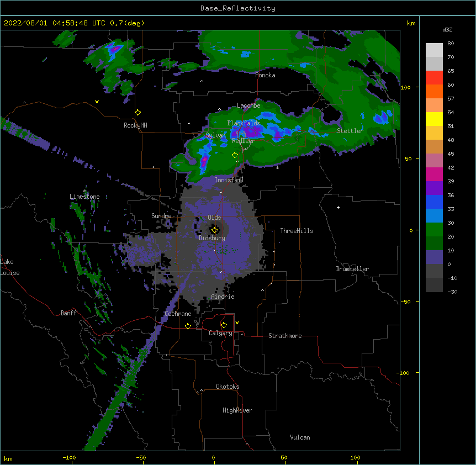Click the white plus marker north of Drumheller
The image size is (476, 465).
point(338,207)
